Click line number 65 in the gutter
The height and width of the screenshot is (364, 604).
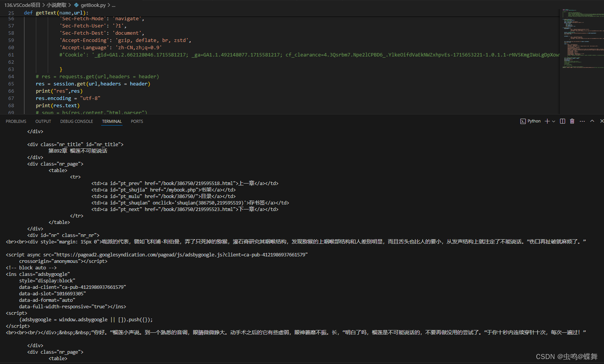point(11,84)
